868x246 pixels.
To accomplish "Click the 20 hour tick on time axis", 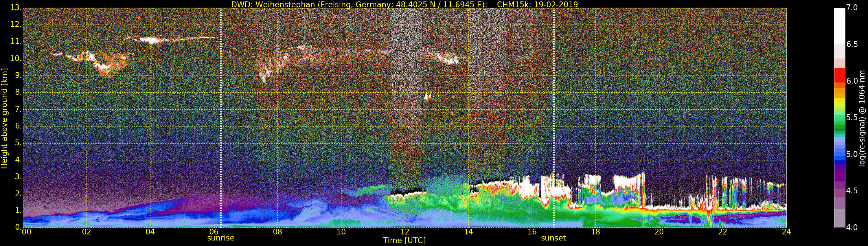I will coord(659,232).
